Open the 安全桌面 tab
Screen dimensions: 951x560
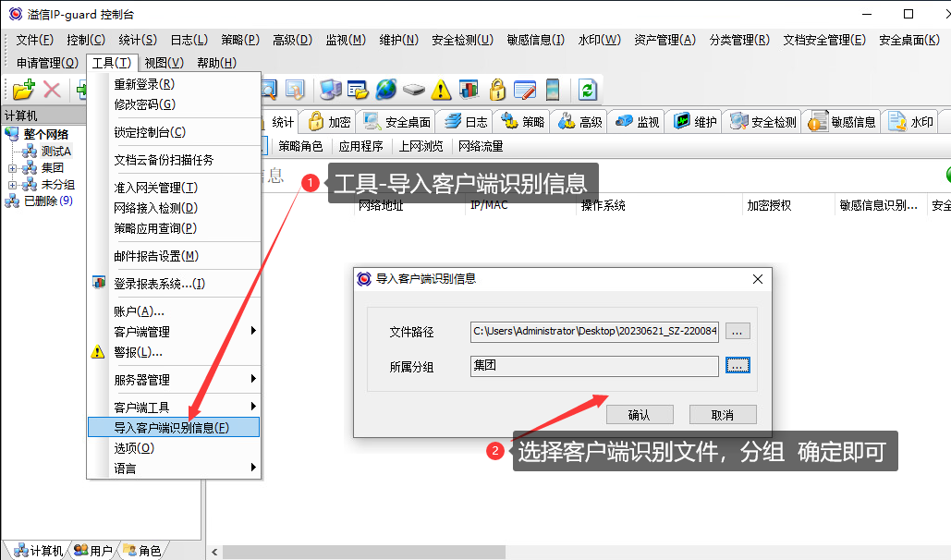tap(397, 122)
